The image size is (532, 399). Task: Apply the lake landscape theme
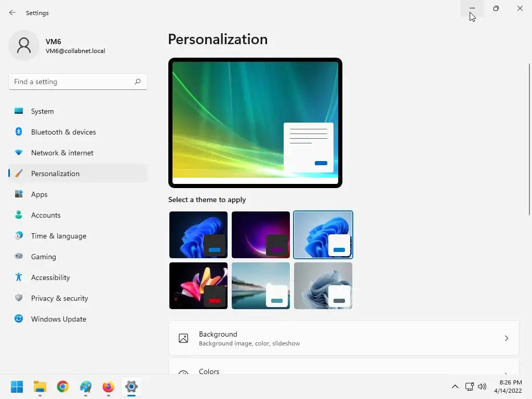click(261, 286)
